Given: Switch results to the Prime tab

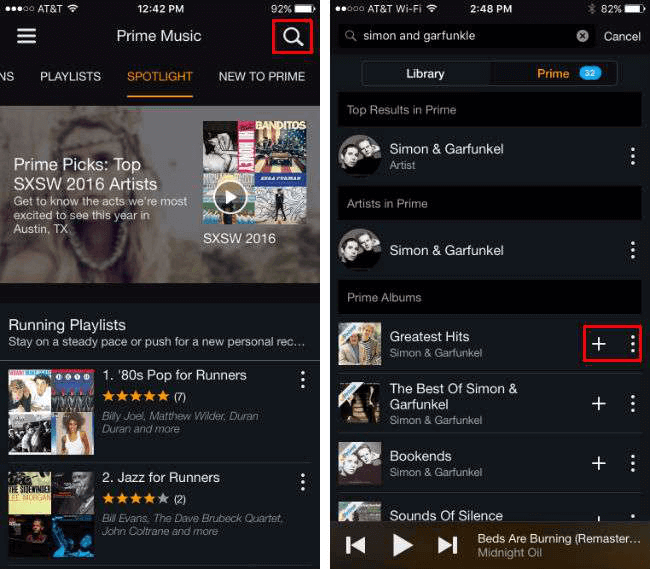Looking at the screenshot, I should (553, 74).
